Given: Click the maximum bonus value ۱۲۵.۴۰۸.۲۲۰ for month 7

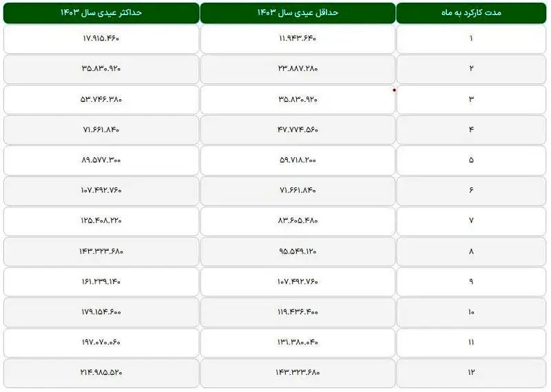Looking at the screenshot, I should pyautogui.click(x=101, y=220).
